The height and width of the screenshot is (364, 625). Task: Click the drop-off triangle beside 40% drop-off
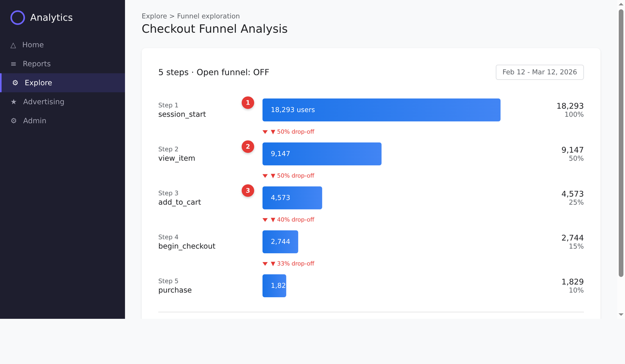[266, 219]
